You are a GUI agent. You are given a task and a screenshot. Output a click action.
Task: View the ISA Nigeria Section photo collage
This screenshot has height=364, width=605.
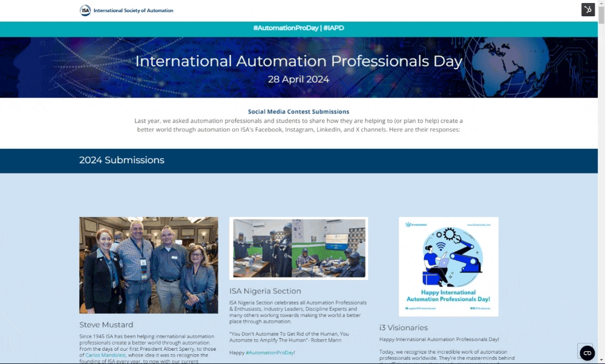coord(299,249)
